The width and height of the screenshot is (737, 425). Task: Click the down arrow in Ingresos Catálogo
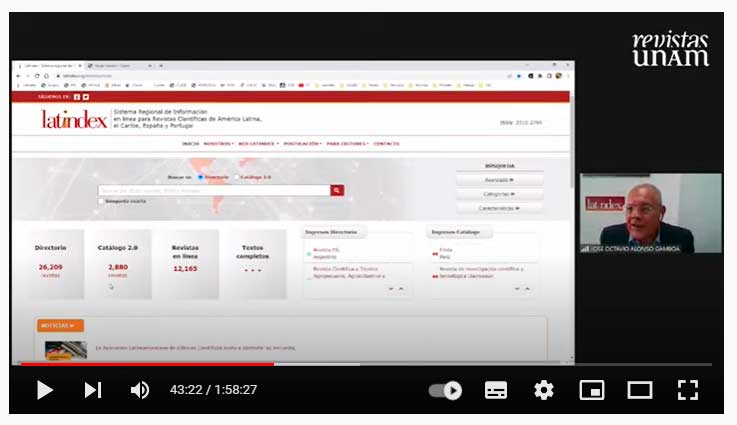coord(517,289)
